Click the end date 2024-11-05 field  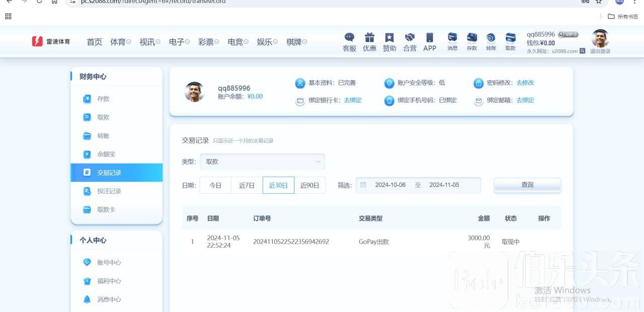(x=444, y=185)
